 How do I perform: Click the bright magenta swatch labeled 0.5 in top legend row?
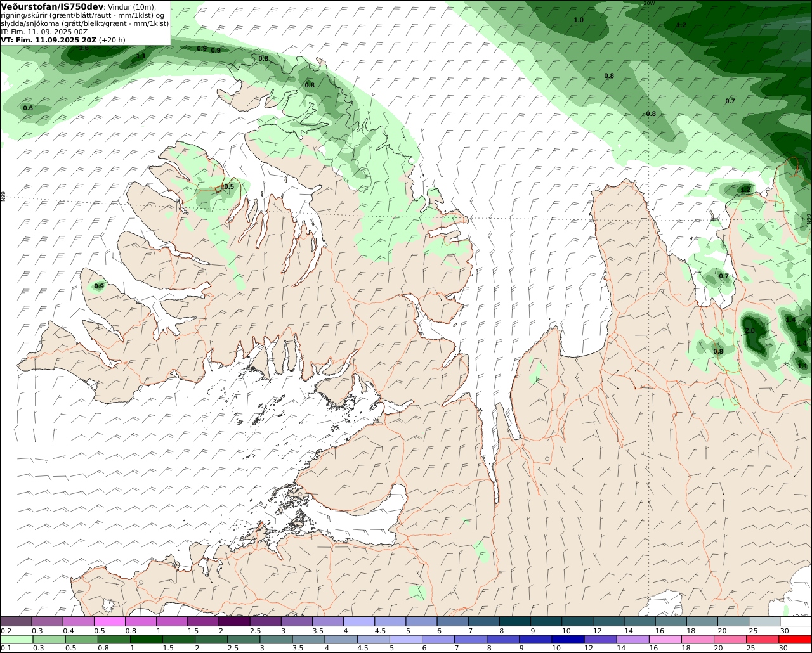click(x=109, y=622)
